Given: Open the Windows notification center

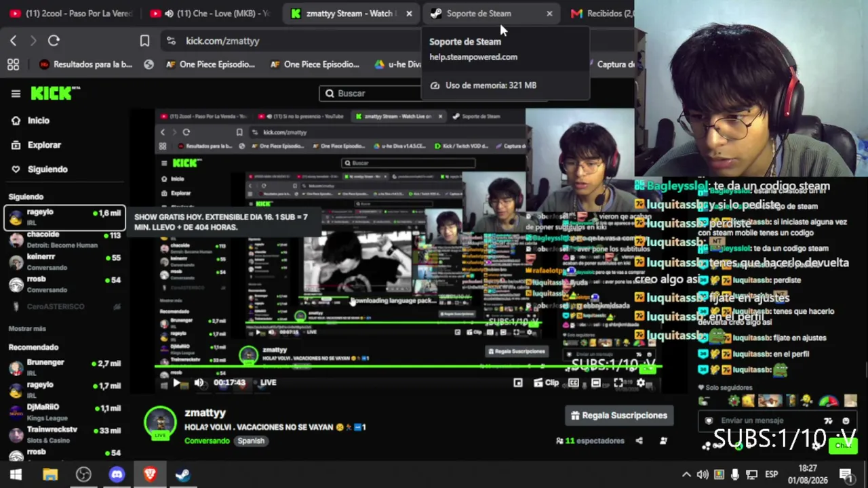Looking at the screenshot, I should [846, 474].
